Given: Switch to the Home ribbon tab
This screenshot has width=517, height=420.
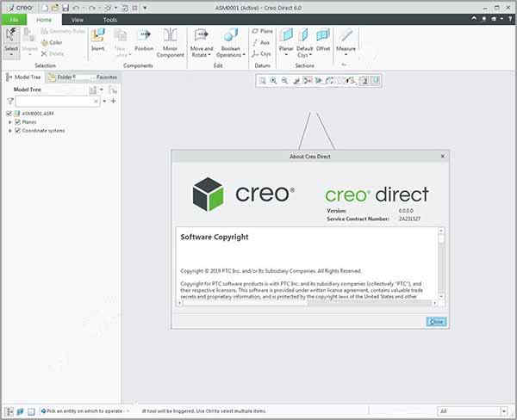Looking at the screenshot, I should tap(44, 20).
